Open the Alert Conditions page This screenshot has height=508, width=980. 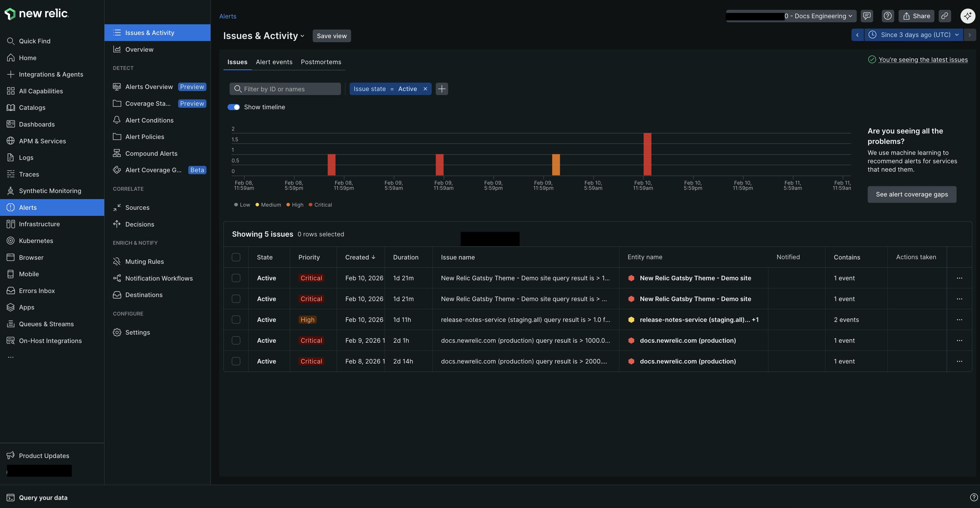coord(149,120)
